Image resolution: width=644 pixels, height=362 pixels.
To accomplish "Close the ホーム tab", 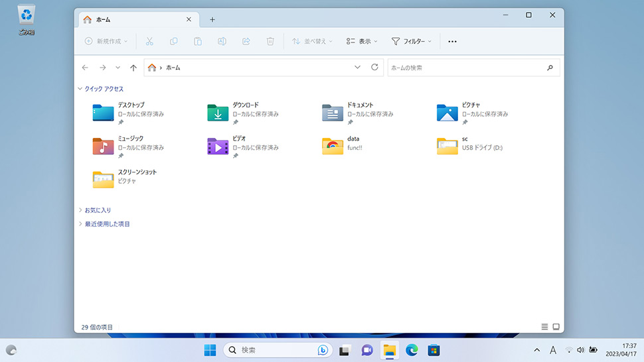I will [x=189, y=19].
